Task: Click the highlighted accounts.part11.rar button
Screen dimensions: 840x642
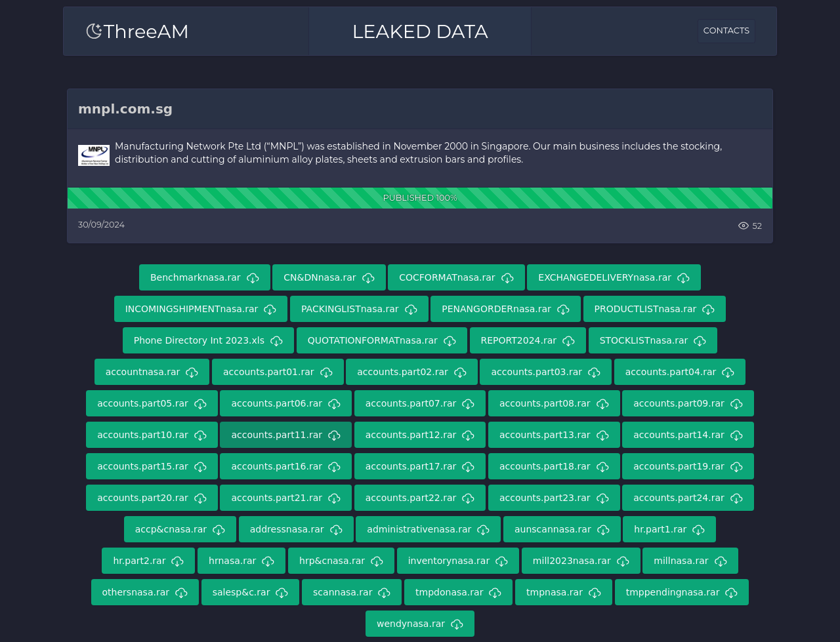Action: pos(285,435)
